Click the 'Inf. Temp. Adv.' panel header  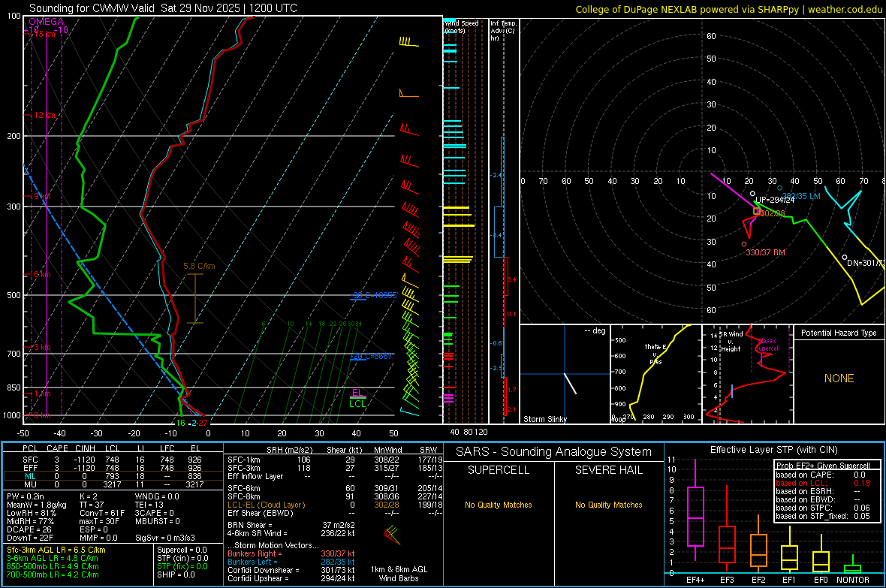pos(503,31)
